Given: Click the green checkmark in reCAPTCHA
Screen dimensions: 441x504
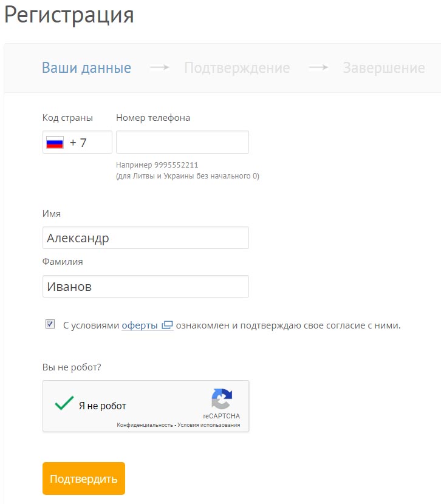Looking at the screenshot, I should [64, 404].
